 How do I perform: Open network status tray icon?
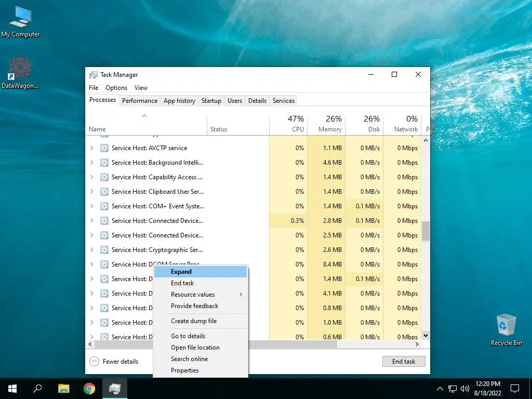pyautogui.click(x=453, y=389)
